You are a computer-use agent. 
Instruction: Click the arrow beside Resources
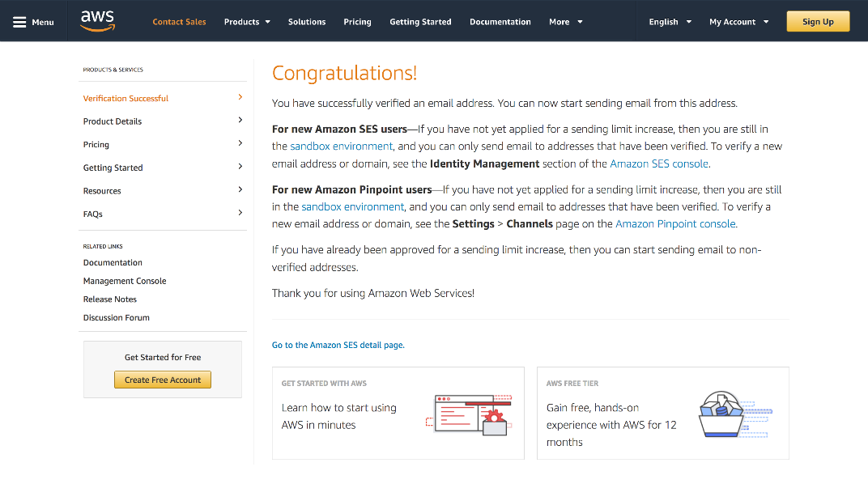click(x=240, y=190)
